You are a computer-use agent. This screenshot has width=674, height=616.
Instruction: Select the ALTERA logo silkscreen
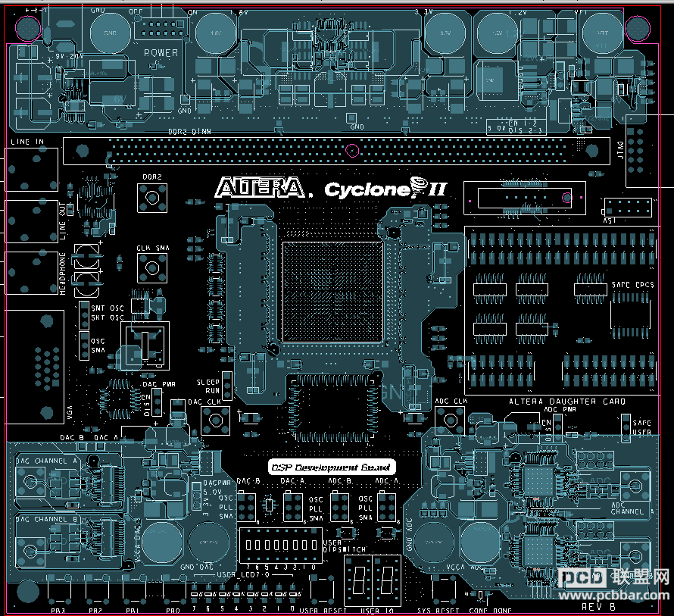pyautogui.click(x=261, y=188)
